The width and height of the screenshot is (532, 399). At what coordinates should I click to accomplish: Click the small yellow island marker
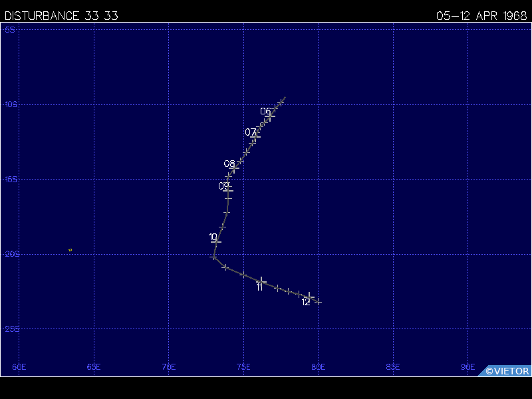click(70, 250)
